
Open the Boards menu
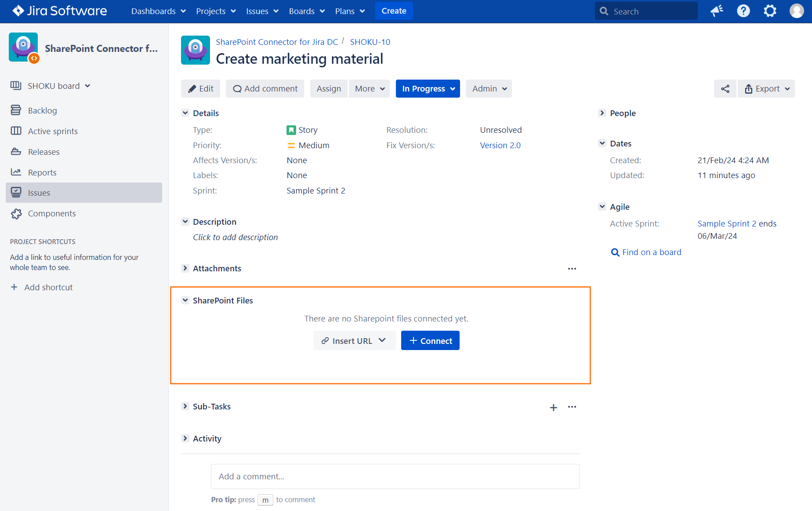click(x=306, y=11)
